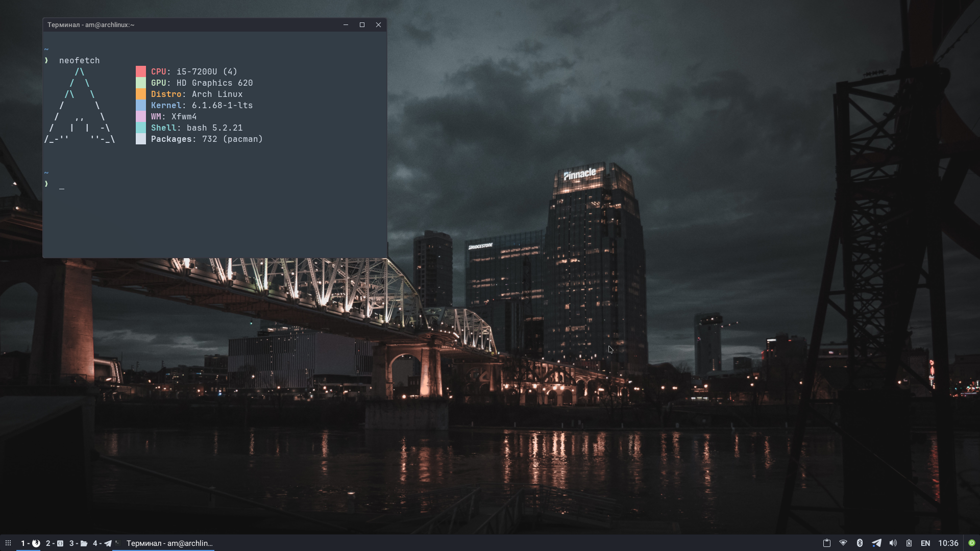Click the Arch ASCII logo in terminal
The image size is (980, 551).
(80, 105)
